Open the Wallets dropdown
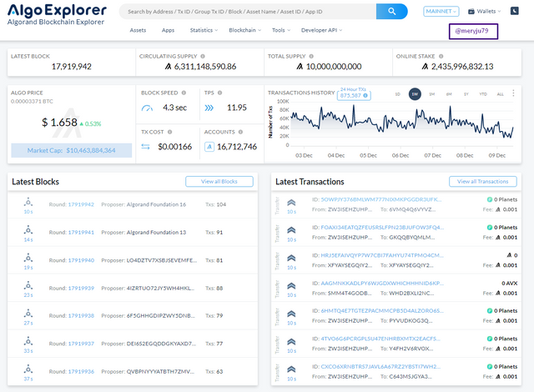 tap(484, 11)
